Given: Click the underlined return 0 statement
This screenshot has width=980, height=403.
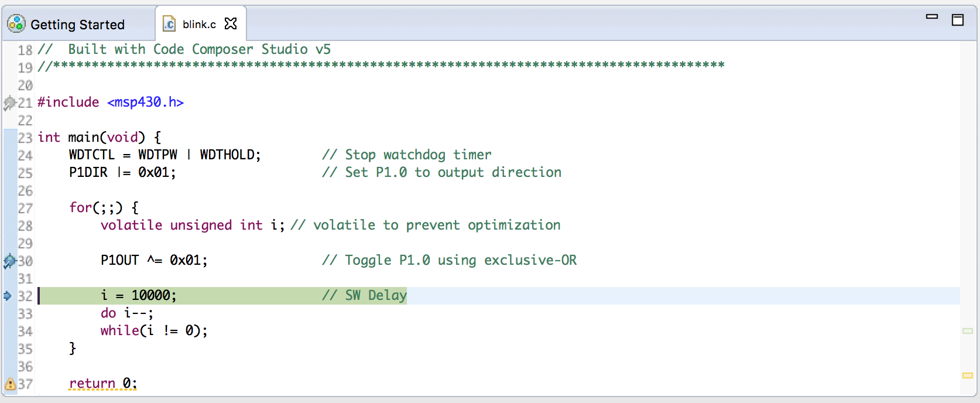Looking at the screenshot, I should [103, 384].
